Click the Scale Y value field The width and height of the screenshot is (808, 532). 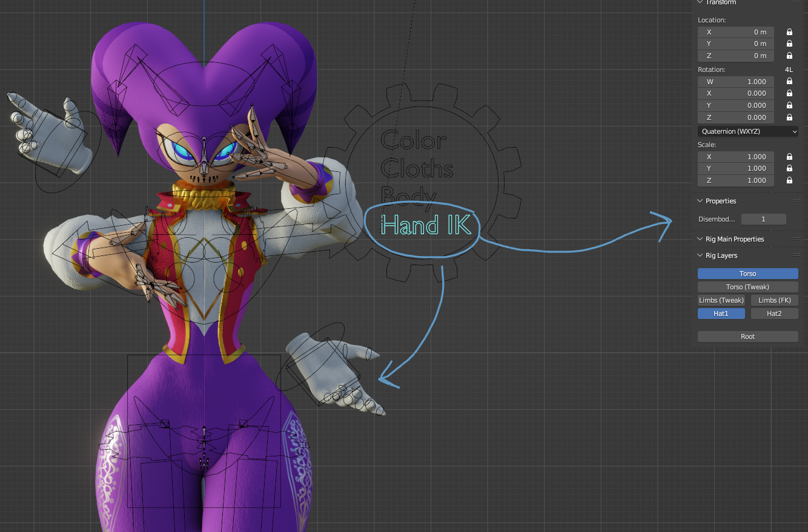click(736, 168)
